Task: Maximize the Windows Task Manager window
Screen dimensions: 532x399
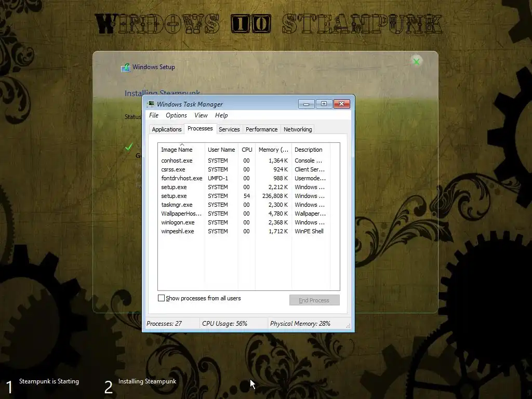Action: tap(324, 104)
